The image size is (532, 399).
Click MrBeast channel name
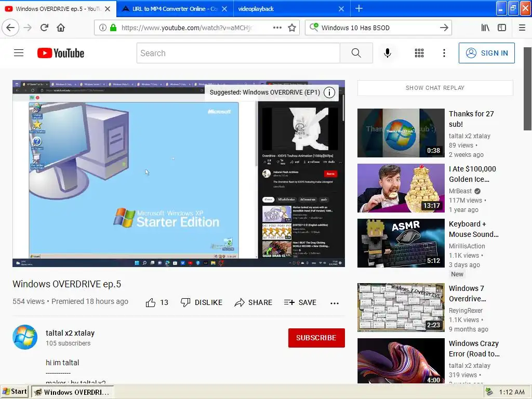[x=460, y=191]
